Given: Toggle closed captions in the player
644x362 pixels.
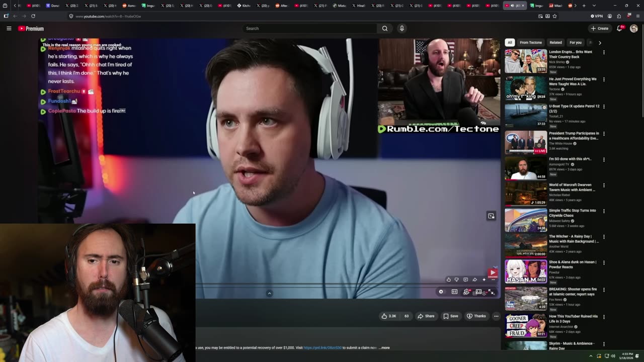Looking at the screenshot, I should point(454,292).
